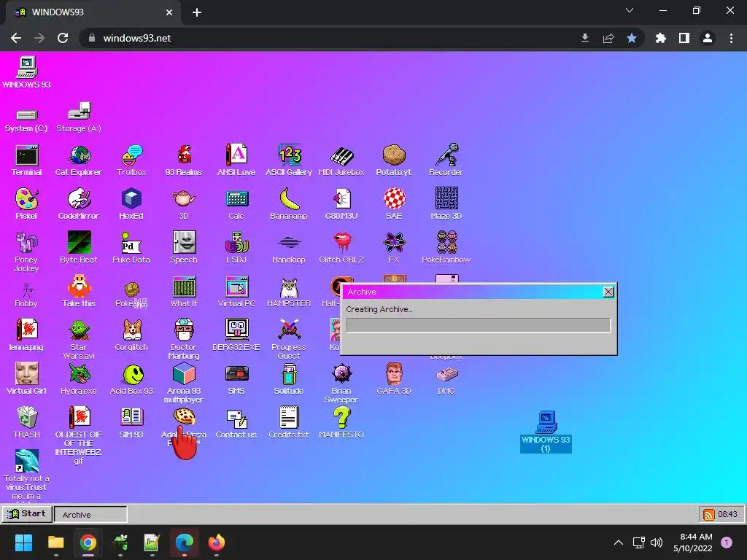This screenshot has width=747, height=560.
Task: Bookmark this page with the star
Action: click(632, 38)
